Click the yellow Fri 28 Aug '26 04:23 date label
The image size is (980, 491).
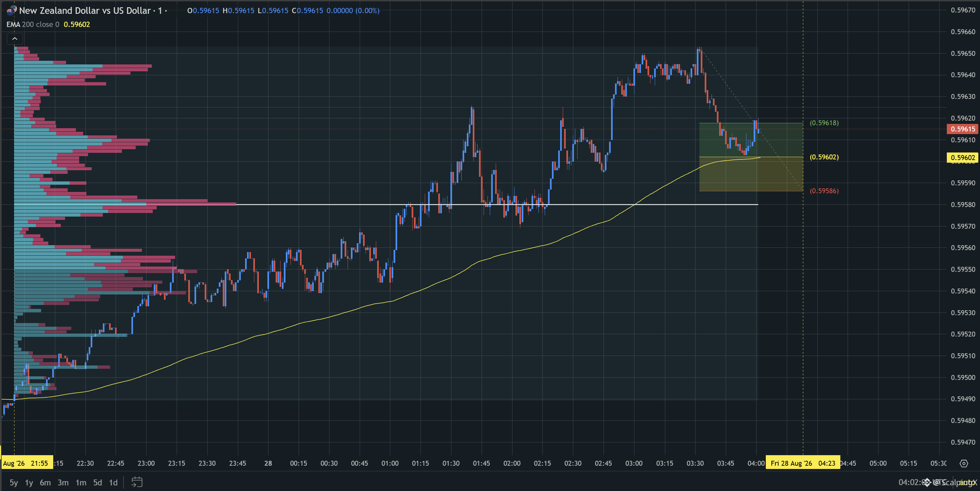[803, 463]
